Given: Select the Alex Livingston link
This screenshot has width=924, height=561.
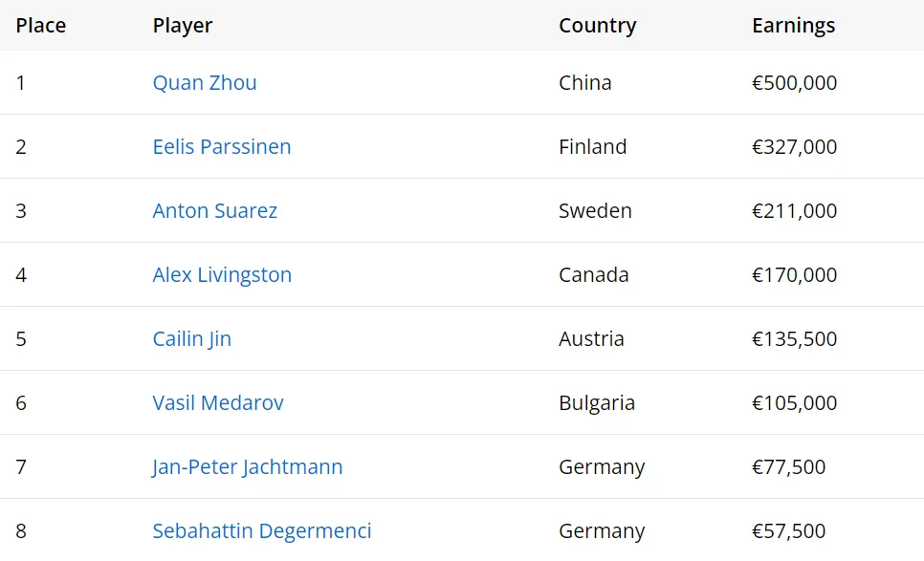Looking at the screenshot, I should click(222, 275).
